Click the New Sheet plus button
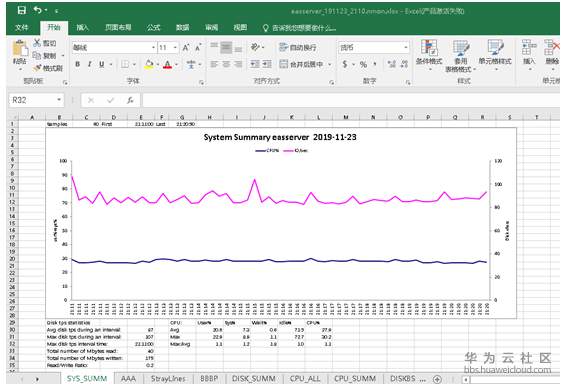Screen dimensions: 562x384 coord(437,379)
